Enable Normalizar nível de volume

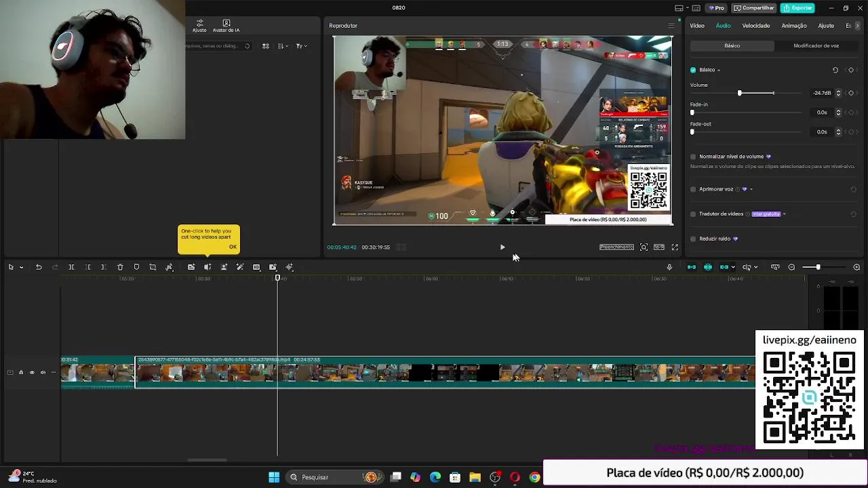click(x=693, y=157)
